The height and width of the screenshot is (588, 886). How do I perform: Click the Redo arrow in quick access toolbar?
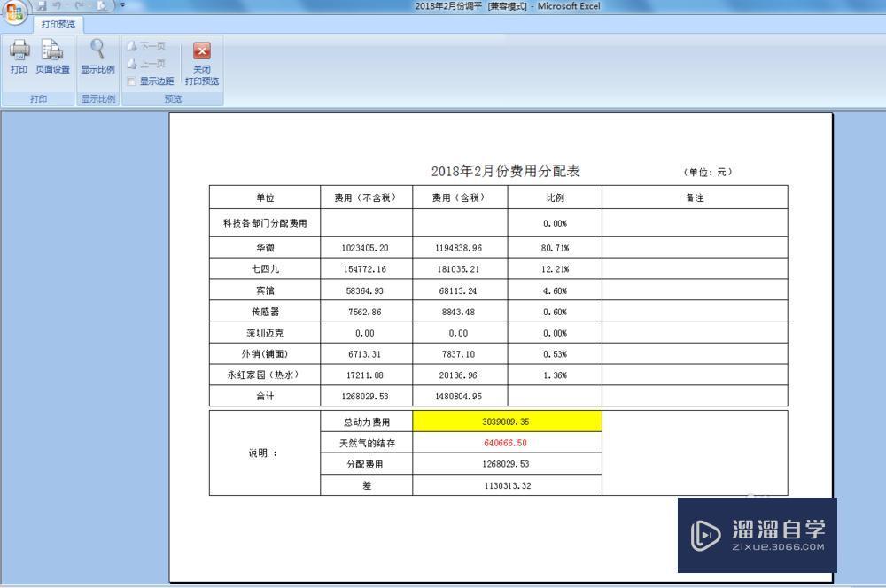(80, 6)
